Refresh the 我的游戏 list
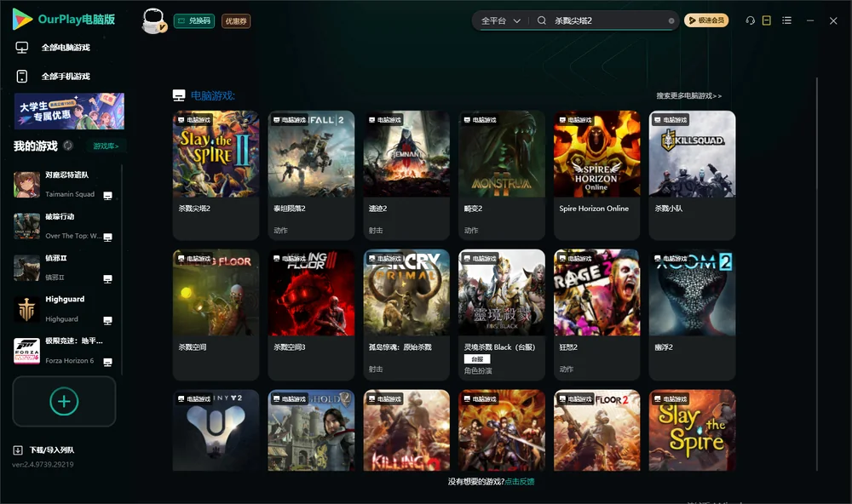 pyautogui.click(x=68, y=146)
